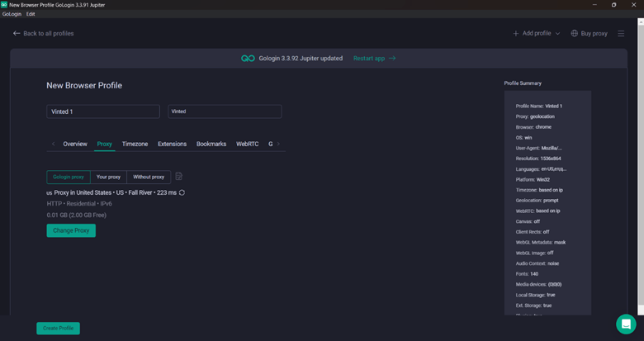The image size is (644, 341).
Task: Click the Create Profile button
Action: [58, 329]
